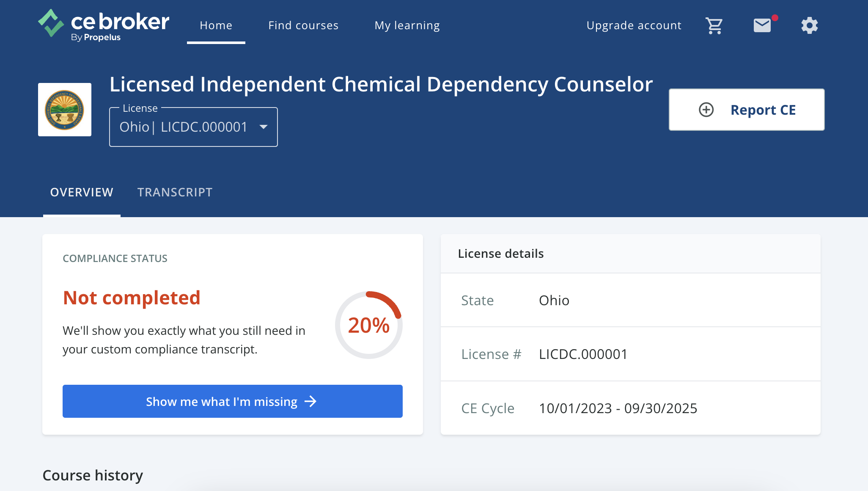Open My learning in navigation

tap(407, 25)
